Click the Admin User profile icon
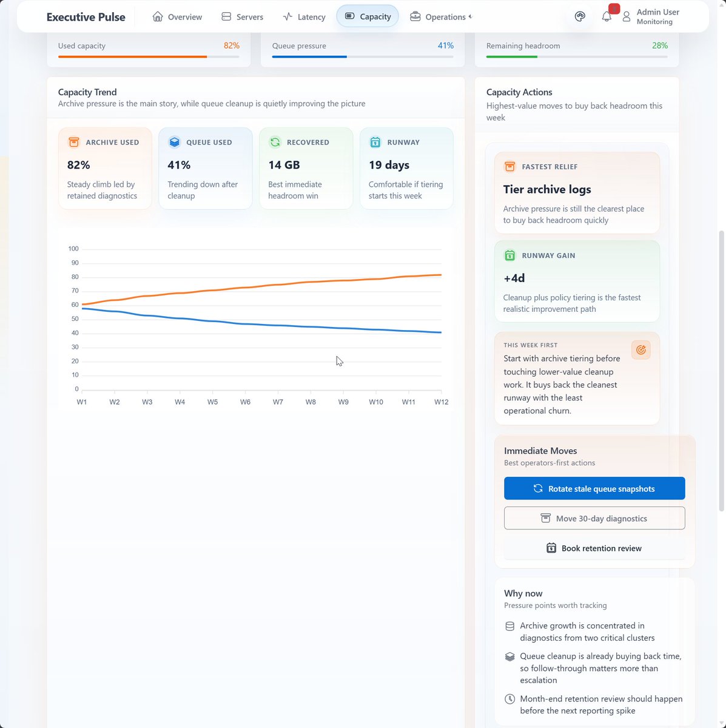This screenshot has height=728, width=726. pos(627,16)
